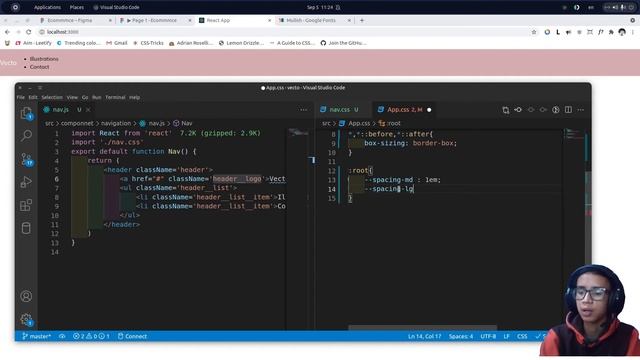640x360 pixels.
Task: Open the Adrian Roselli bookmark
Action: tap(191, 43)
